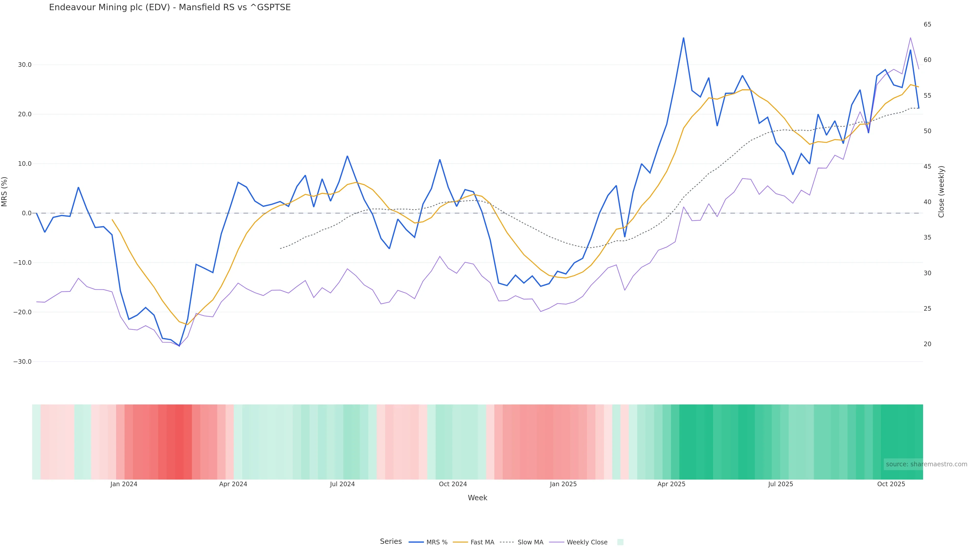Select the Jan 2024 axis label
The image size is (980, 551).
pos(124,484)
